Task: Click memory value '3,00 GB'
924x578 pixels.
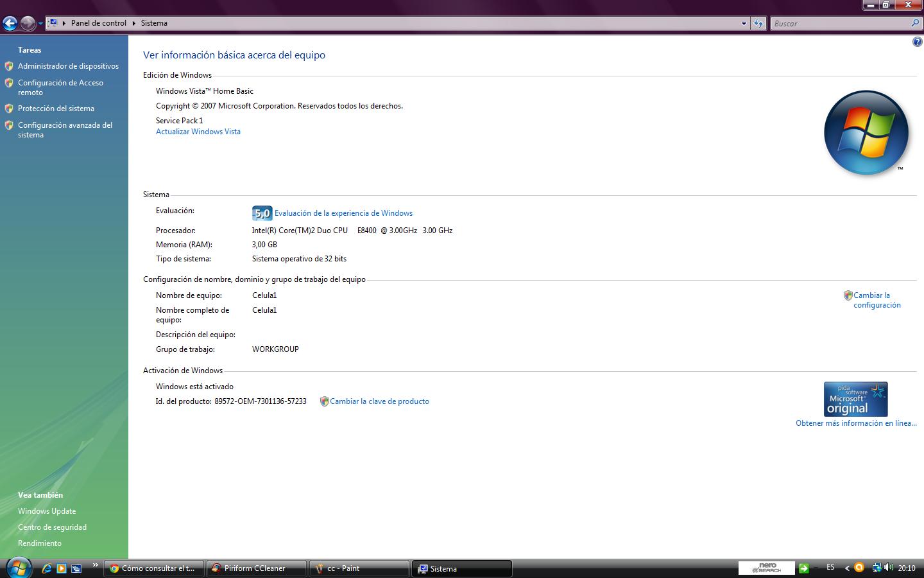Action: click(264, 245)
